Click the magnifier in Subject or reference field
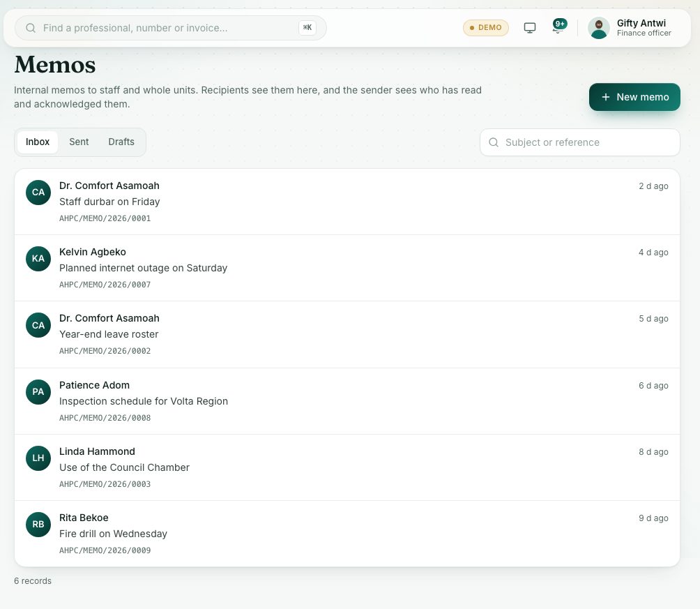The image size is (700, 609). (x=494, y=142)
